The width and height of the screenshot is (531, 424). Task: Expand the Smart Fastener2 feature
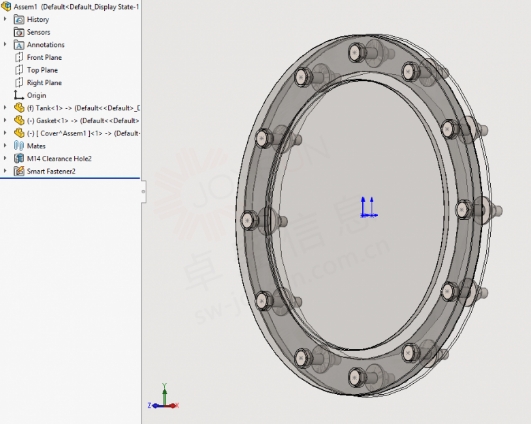[x=5, y=171]
